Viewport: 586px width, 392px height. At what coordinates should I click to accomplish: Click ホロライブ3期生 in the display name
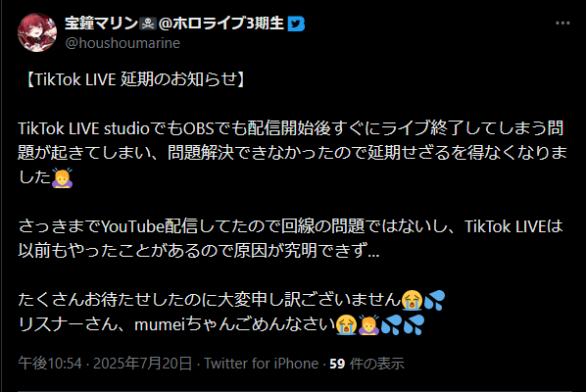click(x=228, y=24)
